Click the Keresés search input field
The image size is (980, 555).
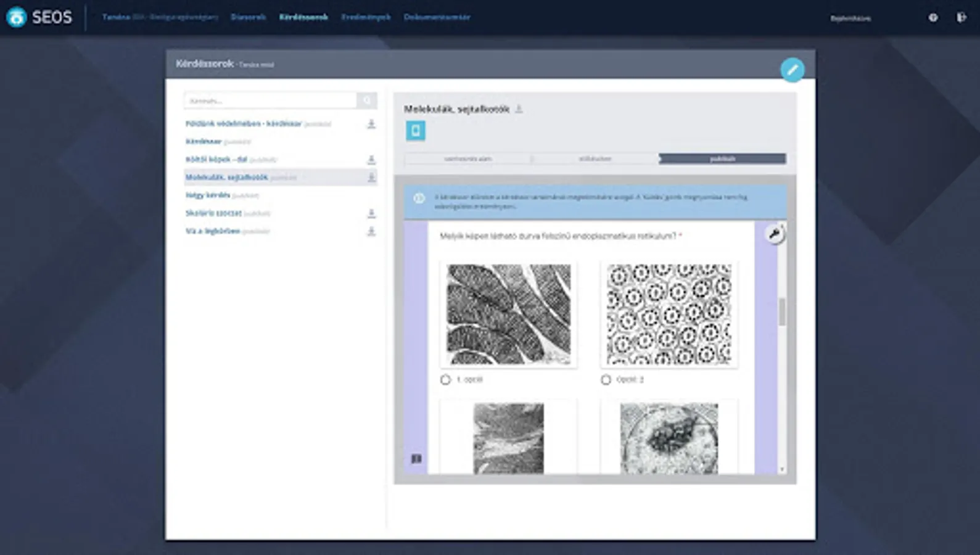(271, 101)
